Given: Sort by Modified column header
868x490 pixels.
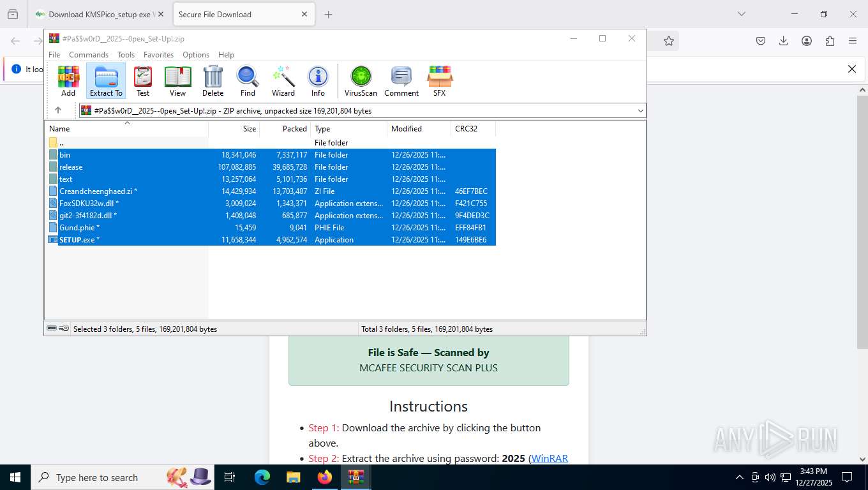Looking at the screenshot, I should tap(419, 128).
